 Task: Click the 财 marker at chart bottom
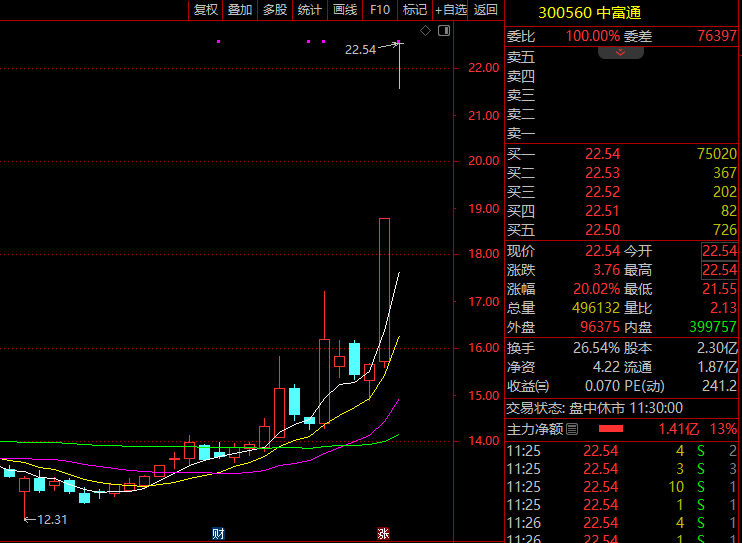coord(218,534)
